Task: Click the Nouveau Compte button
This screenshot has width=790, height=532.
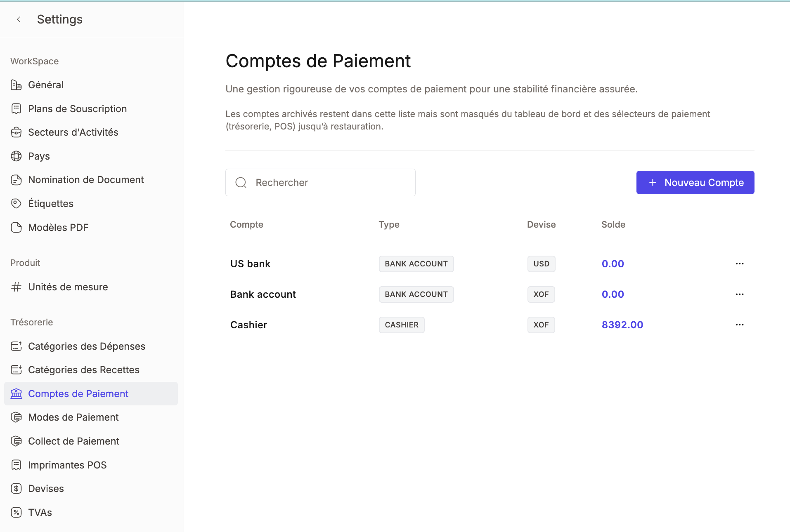Action: click(695, 183)
